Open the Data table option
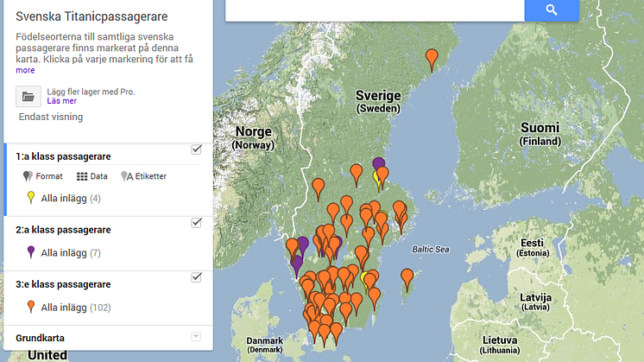Image resolution: width=644 pixels, height=362 pixels. (92, 176)
